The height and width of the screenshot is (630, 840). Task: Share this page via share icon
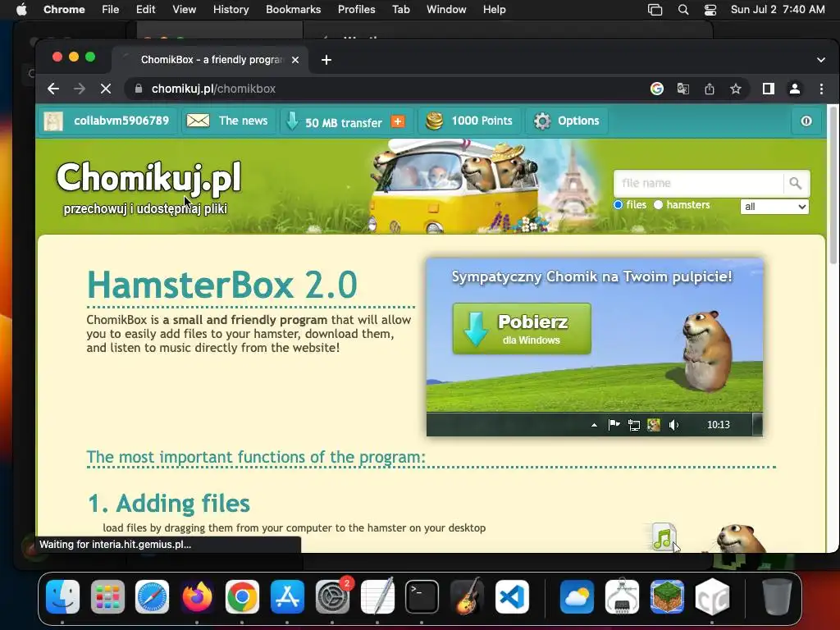pos(710,89)
